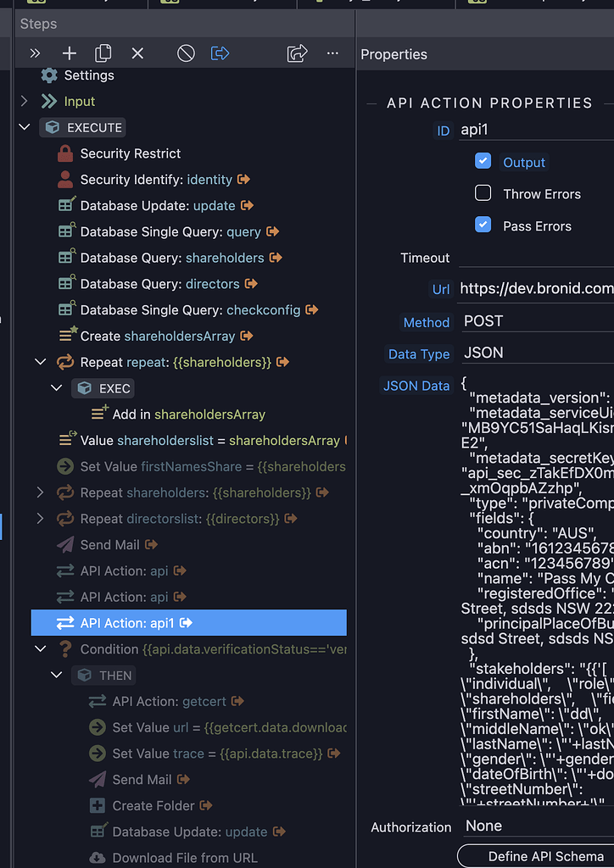Select the Create Folder icon
Image resolution: width=614 pixels, height=868 pixels.
97,805
